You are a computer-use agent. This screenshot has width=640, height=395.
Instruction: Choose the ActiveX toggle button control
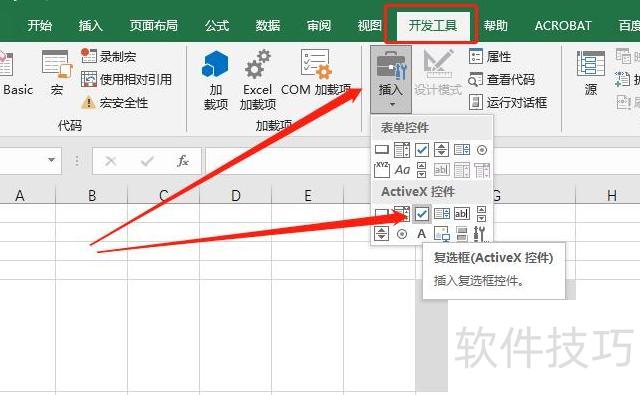(x=462, y=234)
